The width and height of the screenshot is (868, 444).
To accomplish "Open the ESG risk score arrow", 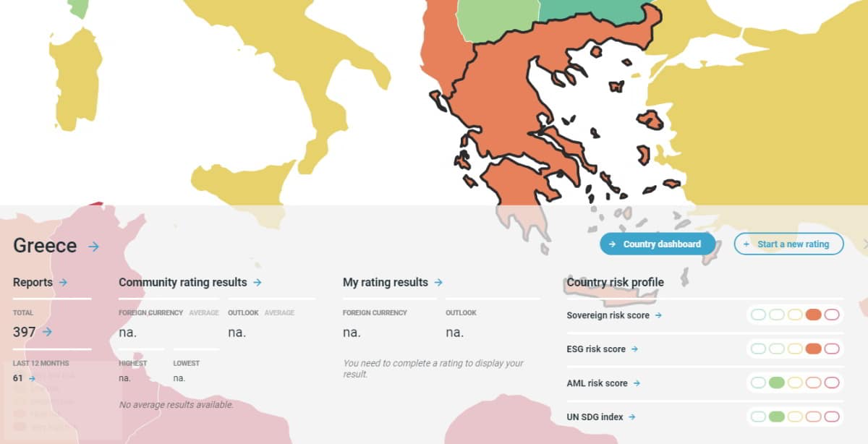I will click(634, 349).
